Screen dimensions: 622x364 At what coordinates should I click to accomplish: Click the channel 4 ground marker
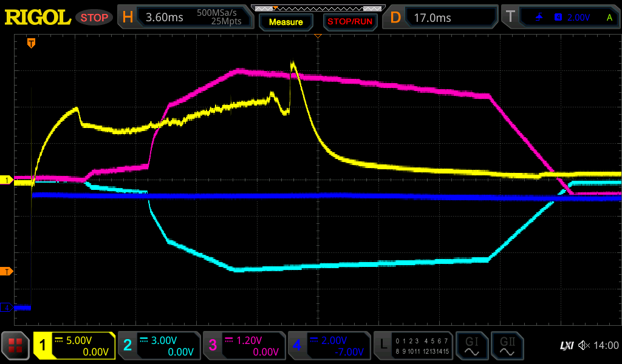(6, 308)
